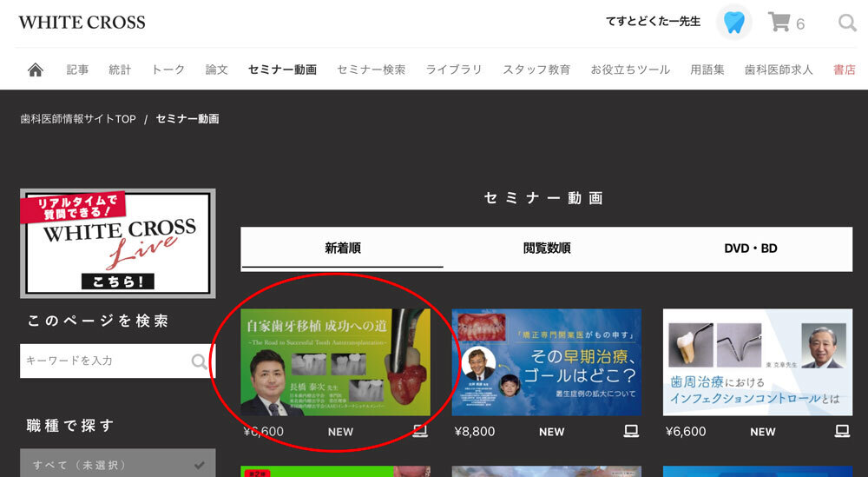The image size is (868, 477).
Task: Click the keyword search magnifier button
Action: (200, 361)
